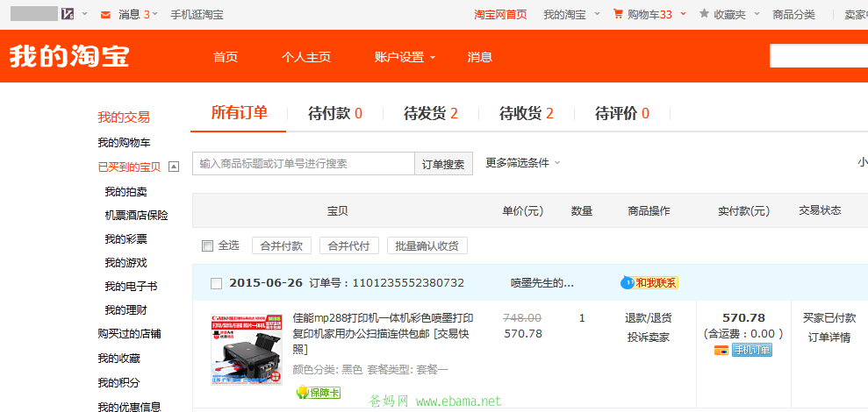The height and width of the screenshot is (412, 868).
Task: Open 我的电子书 in the sidebar
Action: point(131,287)
